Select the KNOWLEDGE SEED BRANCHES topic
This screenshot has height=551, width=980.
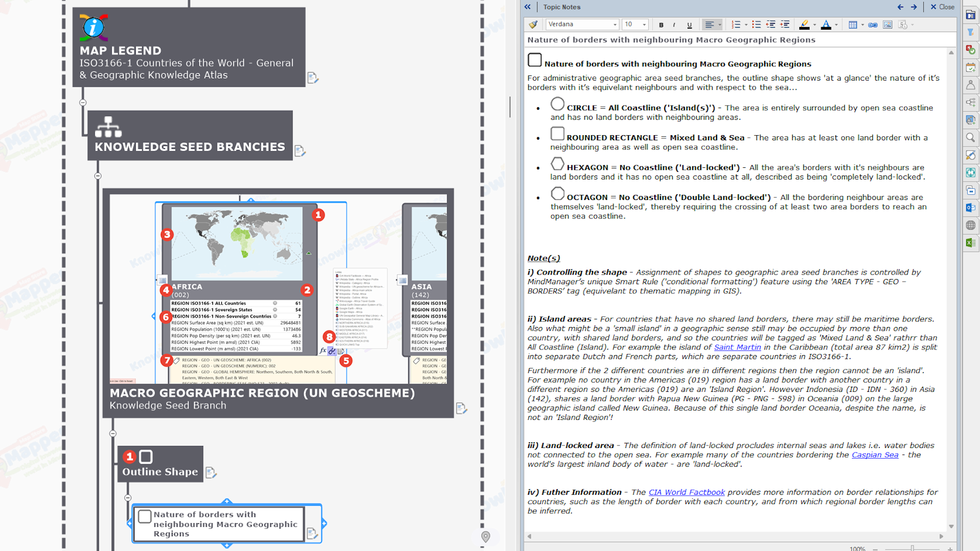point(190,136)
